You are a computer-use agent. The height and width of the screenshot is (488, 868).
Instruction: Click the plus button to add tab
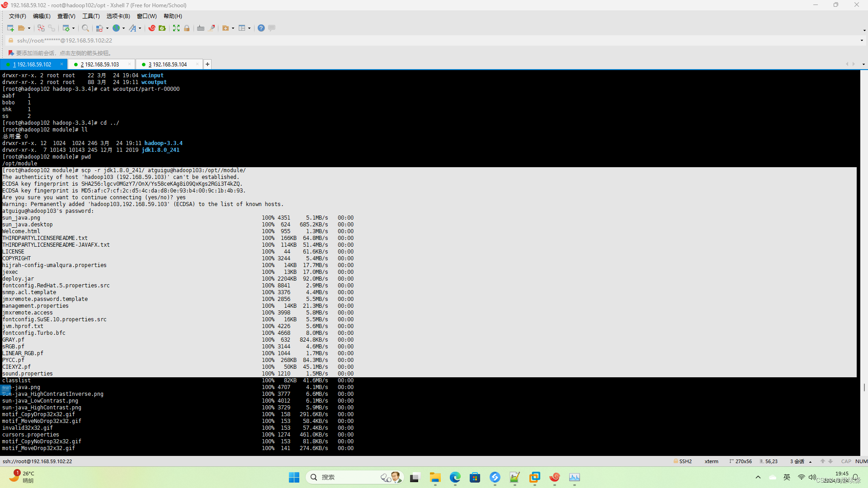[208, 64]
